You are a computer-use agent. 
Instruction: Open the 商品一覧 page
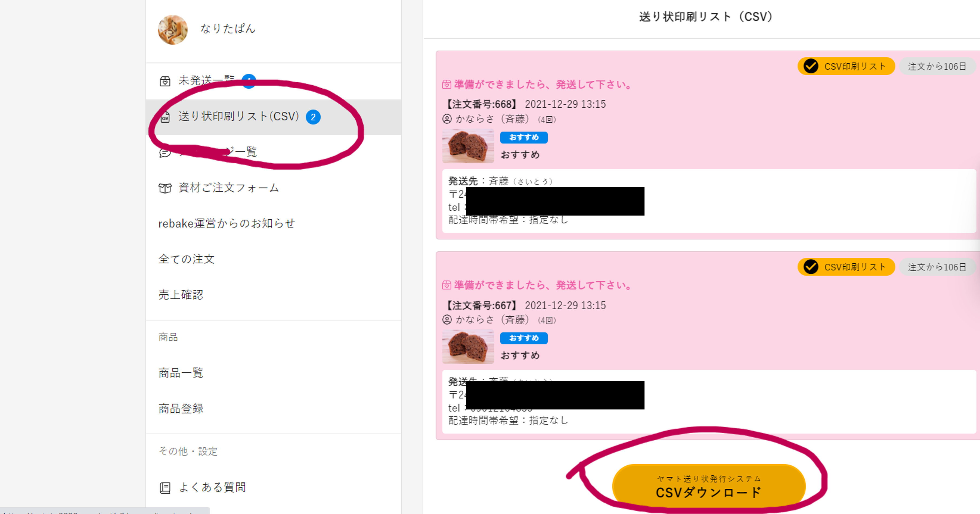(181, 372)
